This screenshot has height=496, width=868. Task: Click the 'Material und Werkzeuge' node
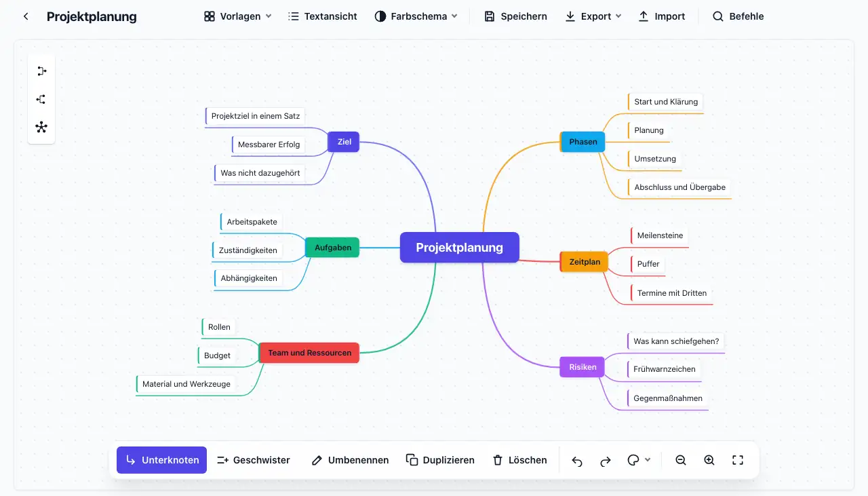[186, 384]
